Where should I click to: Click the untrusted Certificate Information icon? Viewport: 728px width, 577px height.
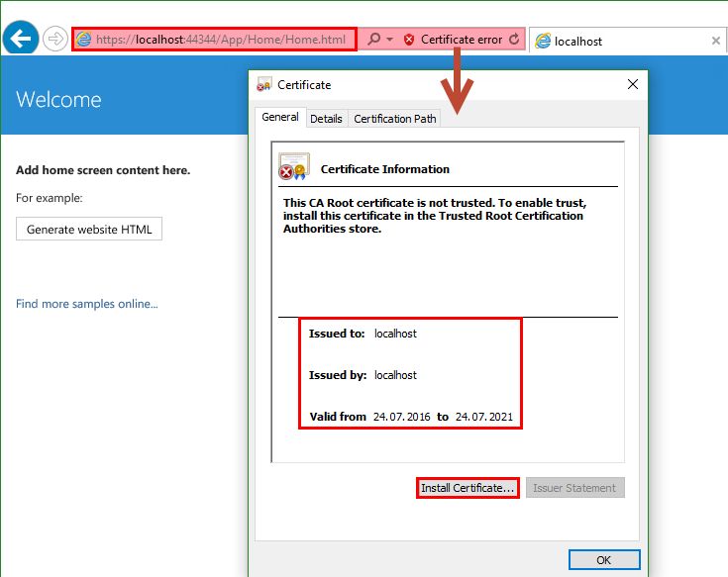click(x=293, y=167)
